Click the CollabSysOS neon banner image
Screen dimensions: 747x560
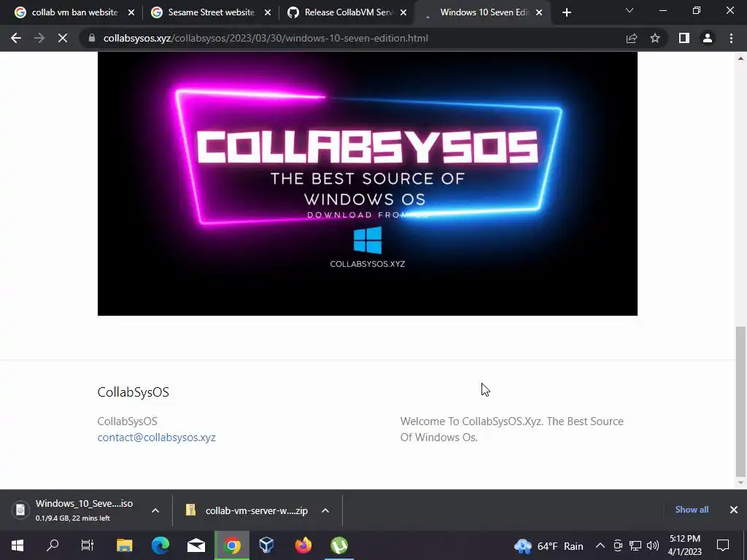(368, 183)
